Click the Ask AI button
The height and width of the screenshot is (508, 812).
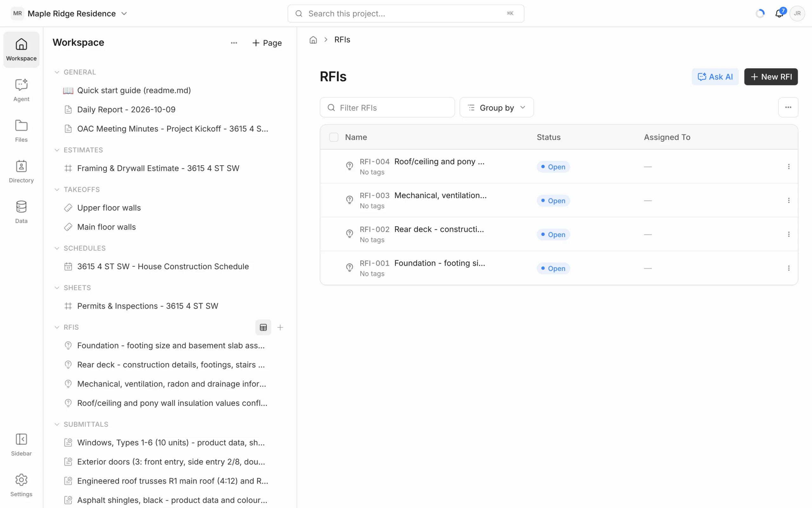[x=715, y=77]
